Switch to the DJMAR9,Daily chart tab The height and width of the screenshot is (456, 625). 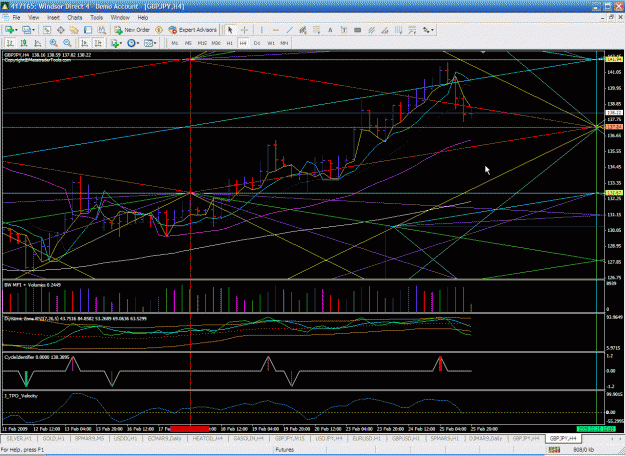tap(485, 438)
